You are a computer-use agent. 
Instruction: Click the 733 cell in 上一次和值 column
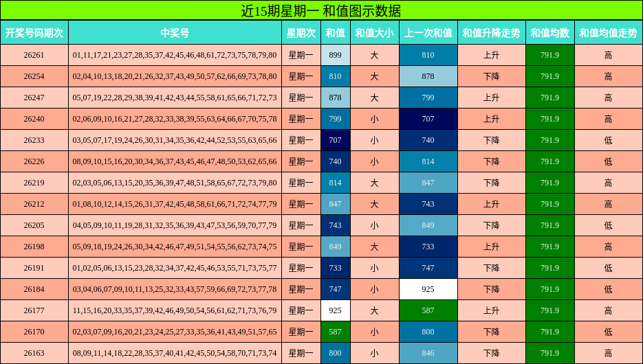point(428,247)
